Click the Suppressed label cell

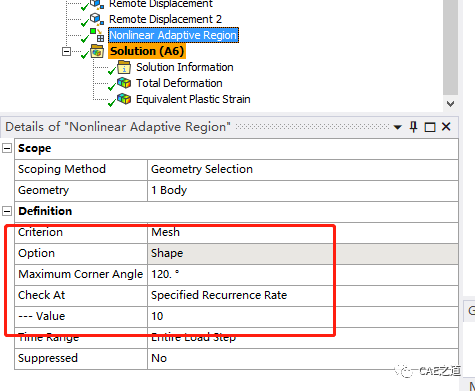click(81, 359)
